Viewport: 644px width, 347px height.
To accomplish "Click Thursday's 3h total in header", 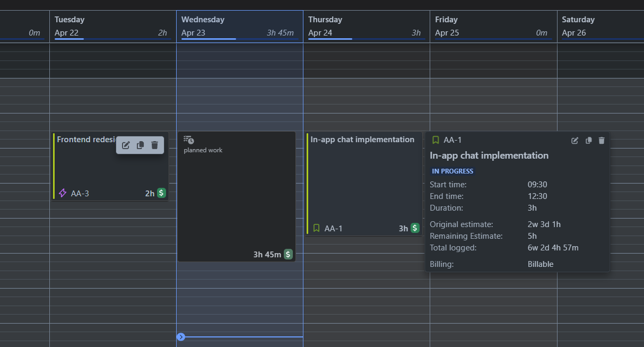I will click(x=416, y=33).
